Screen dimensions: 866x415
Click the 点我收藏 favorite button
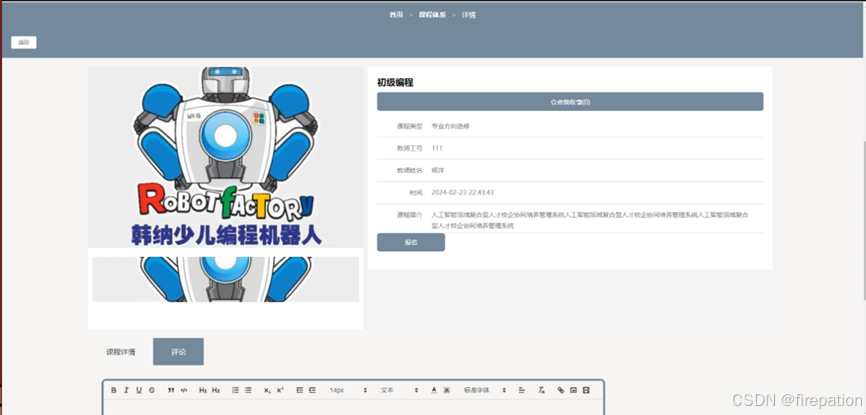tap(570, 102)
